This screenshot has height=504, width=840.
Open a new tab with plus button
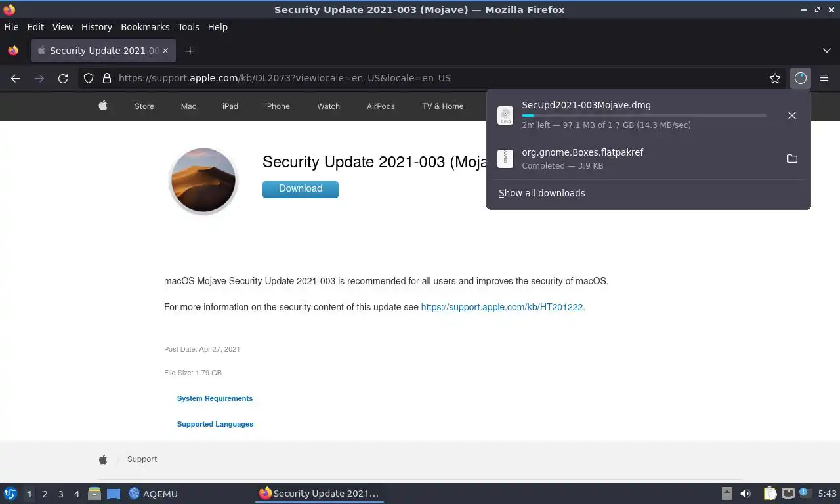190,51
